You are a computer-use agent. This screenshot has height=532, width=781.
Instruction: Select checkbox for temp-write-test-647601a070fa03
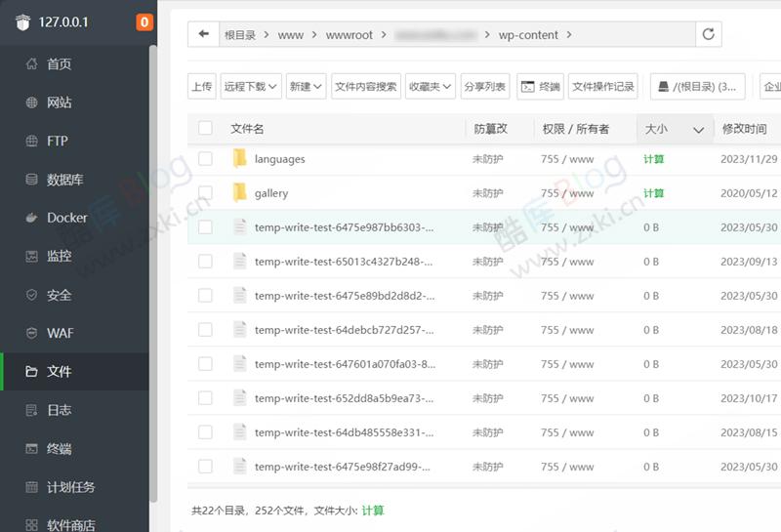click(205, 364)
